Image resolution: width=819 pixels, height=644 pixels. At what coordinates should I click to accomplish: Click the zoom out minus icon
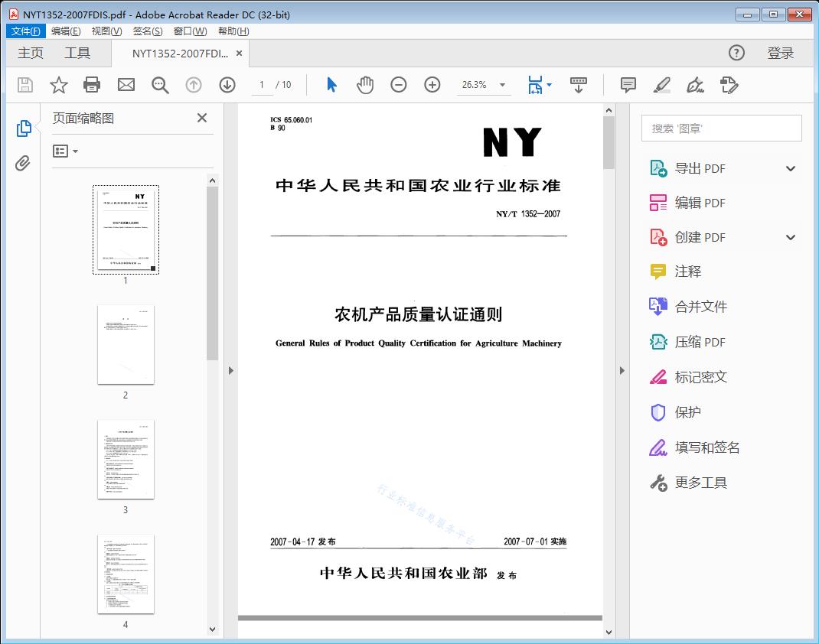[398, 85]
